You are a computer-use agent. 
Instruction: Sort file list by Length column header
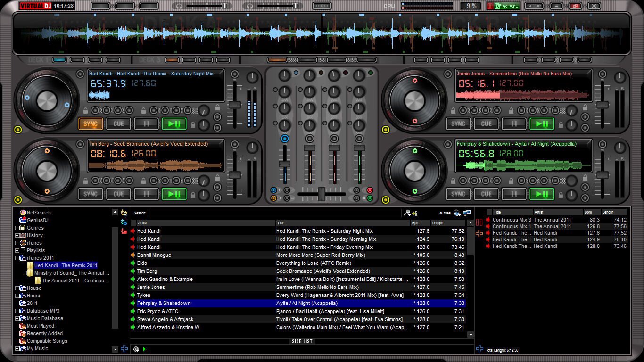(448, 223)
